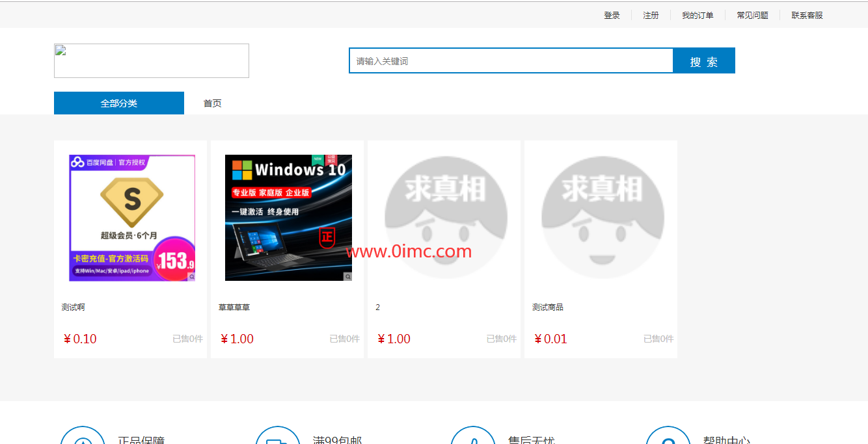The height and width of the screenshot is (444, 868).
Task: Open product title 测试商品
Action: [548, 307]
